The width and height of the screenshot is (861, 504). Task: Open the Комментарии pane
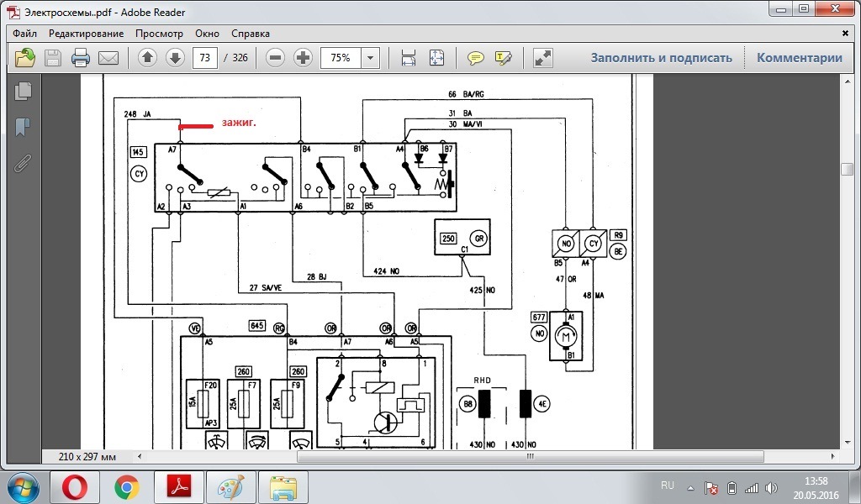pos(800,58)
